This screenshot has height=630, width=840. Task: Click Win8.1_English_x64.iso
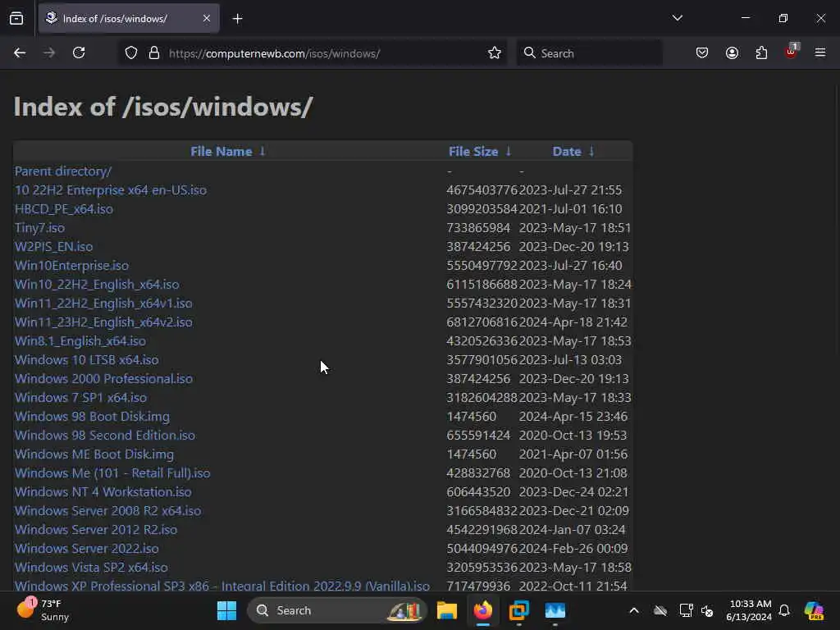pos(80,340)
